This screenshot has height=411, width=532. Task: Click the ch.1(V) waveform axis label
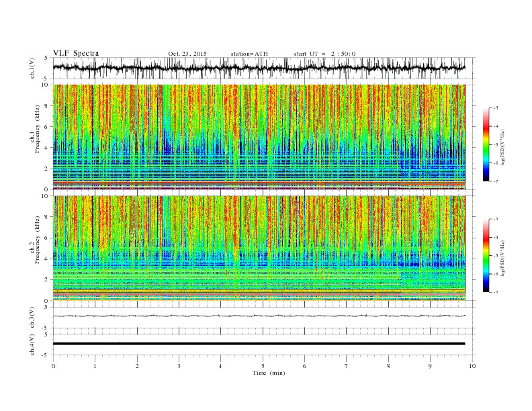(32, 69)
